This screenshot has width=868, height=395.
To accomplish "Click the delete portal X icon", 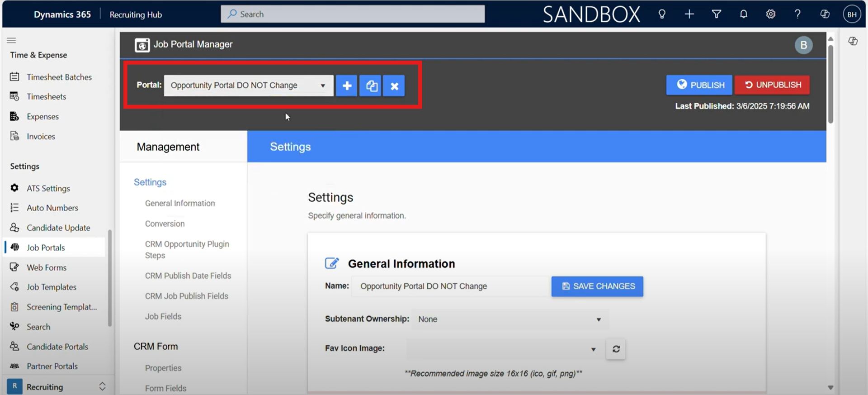I will coord(394,86).
